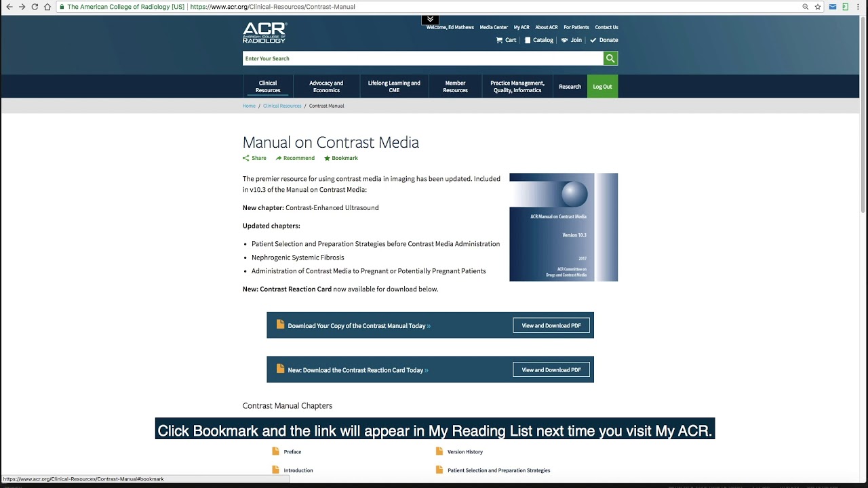The image size is (868, 488).
Task: Click the green search magnifier button
Action: (610, 58)
